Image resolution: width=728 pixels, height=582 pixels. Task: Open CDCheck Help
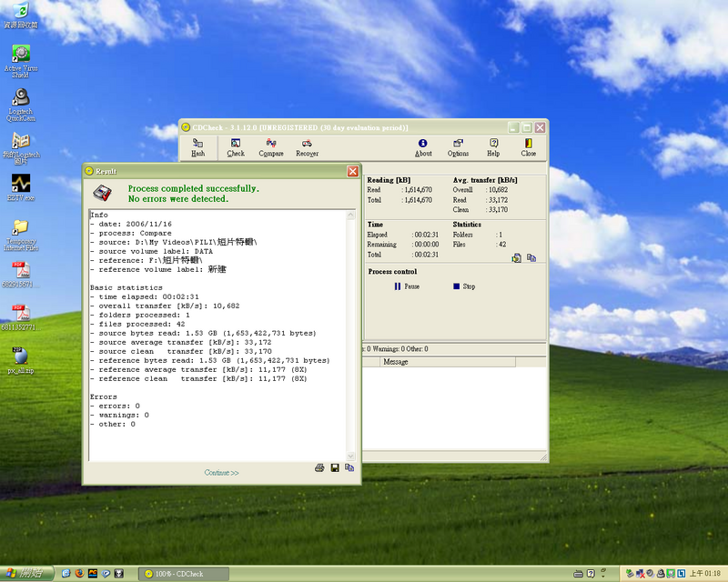pos(493,147)
